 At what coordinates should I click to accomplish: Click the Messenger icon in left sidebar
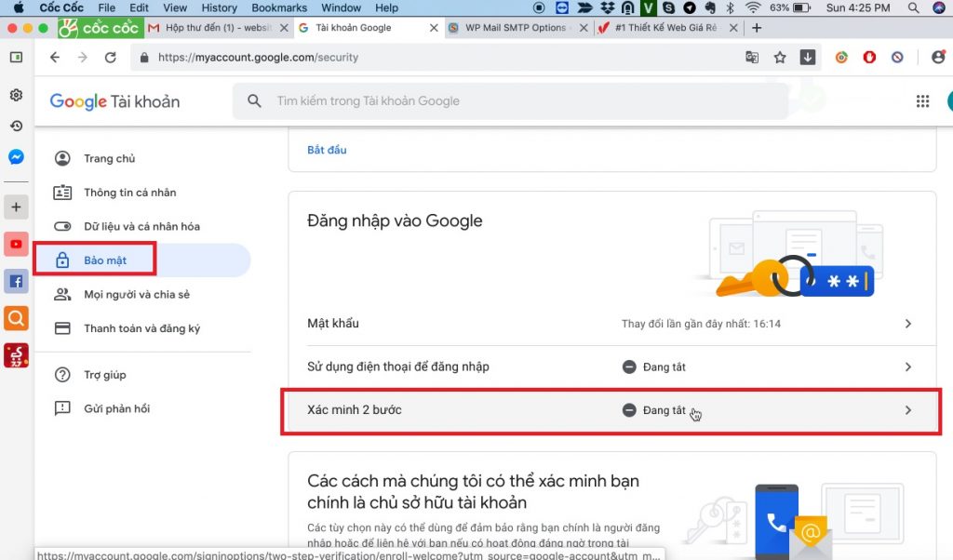point(16,157)
